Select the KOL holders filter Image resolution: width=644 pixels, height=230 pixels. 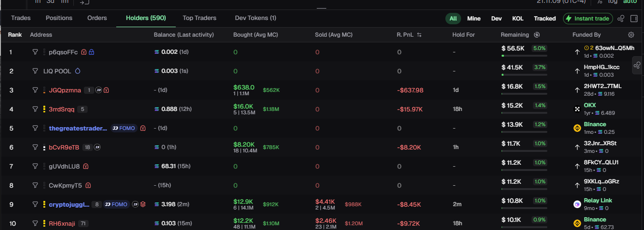(518, 19)
